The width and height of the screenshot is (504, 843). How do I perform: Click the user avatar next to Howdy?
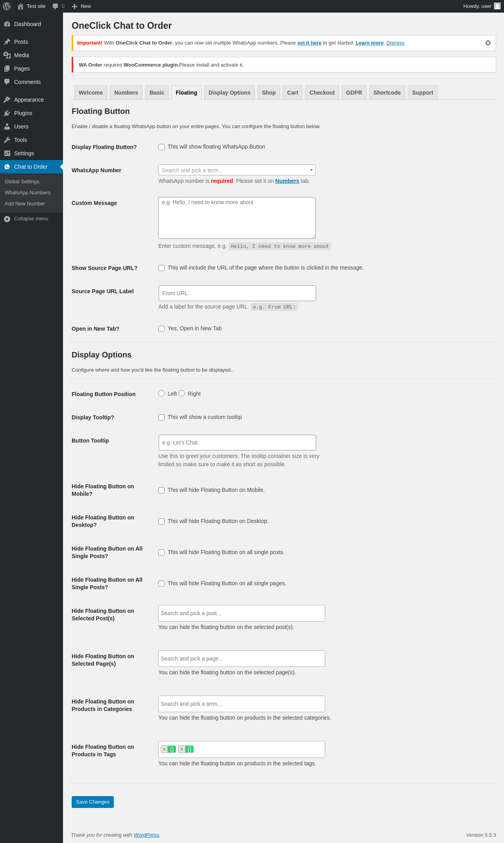click(497, 6)
